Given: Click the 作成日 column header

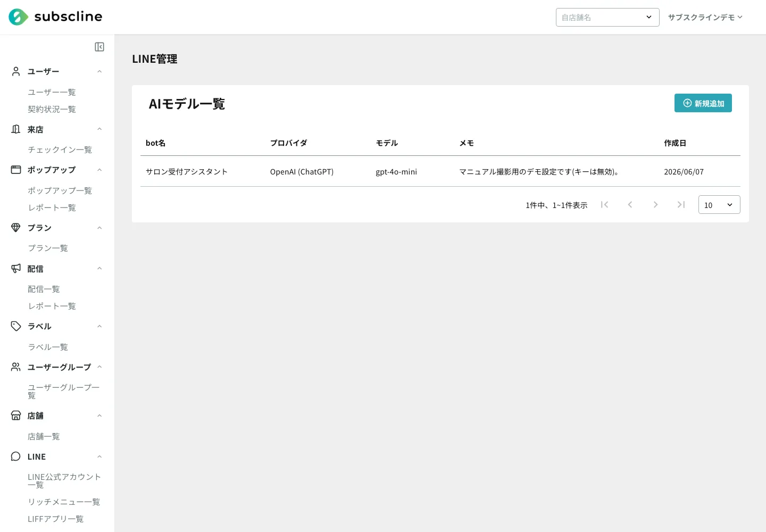Looking at the screenshot, I should coord(675,143).
